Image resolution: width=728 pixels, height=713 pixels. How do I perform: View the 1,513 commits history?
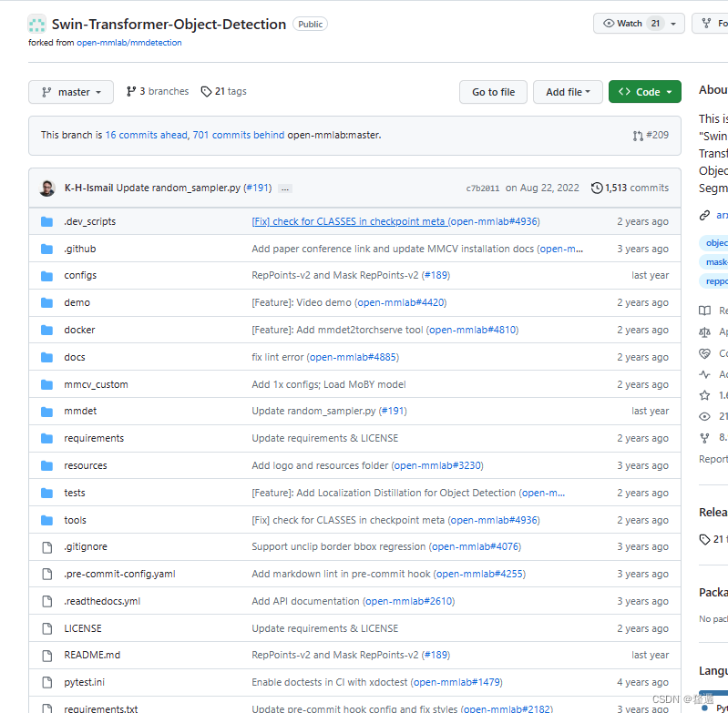point(630,188)
